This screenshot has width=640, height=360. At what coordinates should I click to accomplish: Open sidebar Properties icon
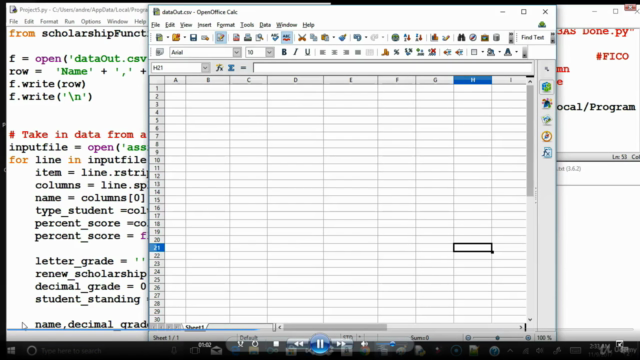pos(547,87)
